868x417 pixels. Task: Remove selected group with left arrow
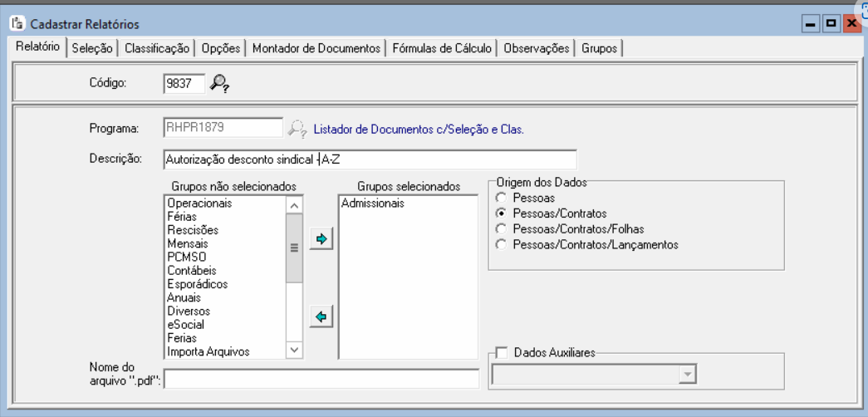[x=321, y=316]
